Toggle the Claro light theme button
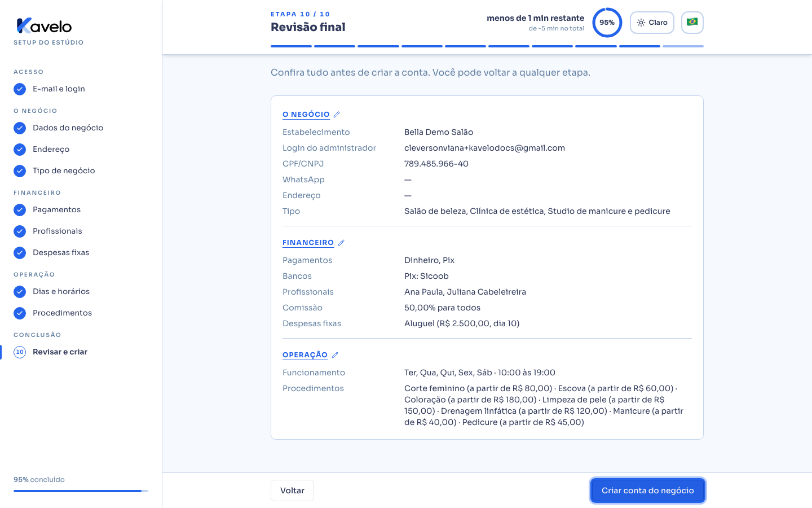This screenshot has width=812, height=508. 652,23
